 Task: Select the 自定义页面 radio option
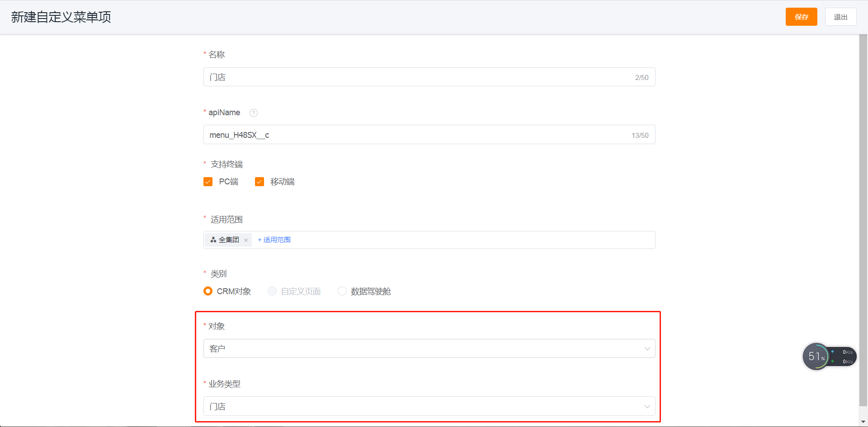click(272, 291)
